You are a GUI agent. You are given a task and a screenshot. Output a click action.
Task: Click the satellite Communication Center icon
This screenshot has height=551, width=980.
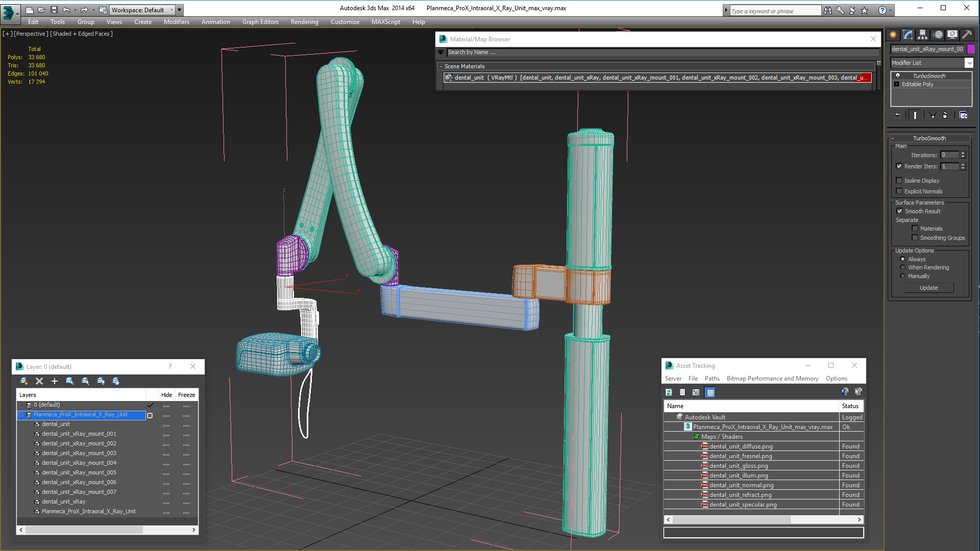tap(852, 10)
